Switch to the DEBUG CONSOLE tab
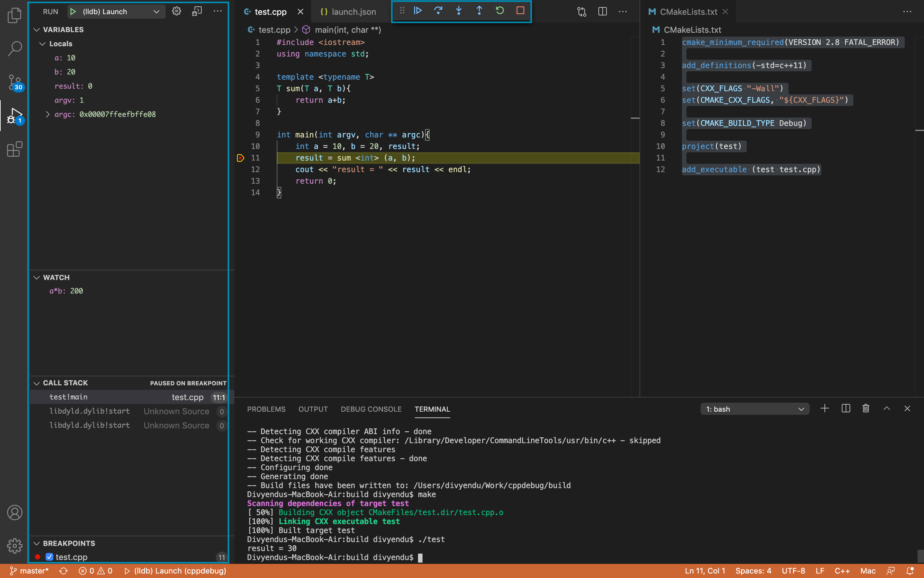Screen dimensions: 924x578 point(371,409)
